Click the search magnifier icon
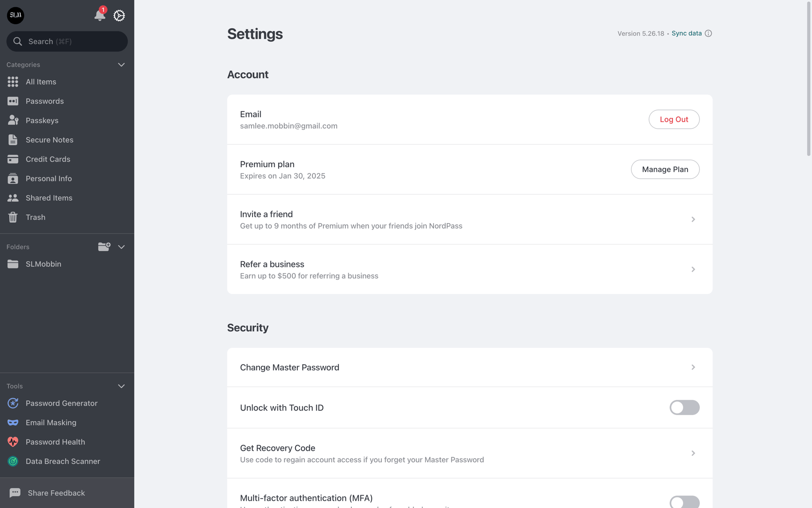812x508 pixels. [x=18, y=41]
